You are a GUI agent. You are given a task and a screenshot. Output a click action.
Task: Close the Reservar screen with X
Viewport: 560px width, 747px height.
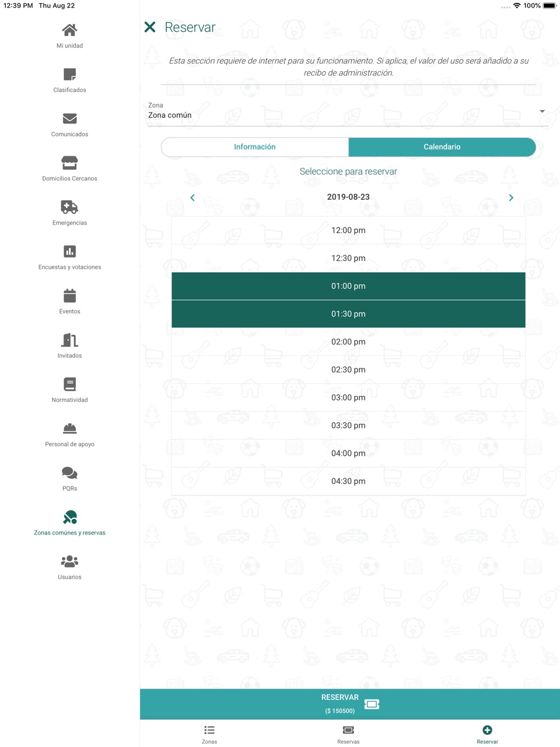tap(150, 27)
